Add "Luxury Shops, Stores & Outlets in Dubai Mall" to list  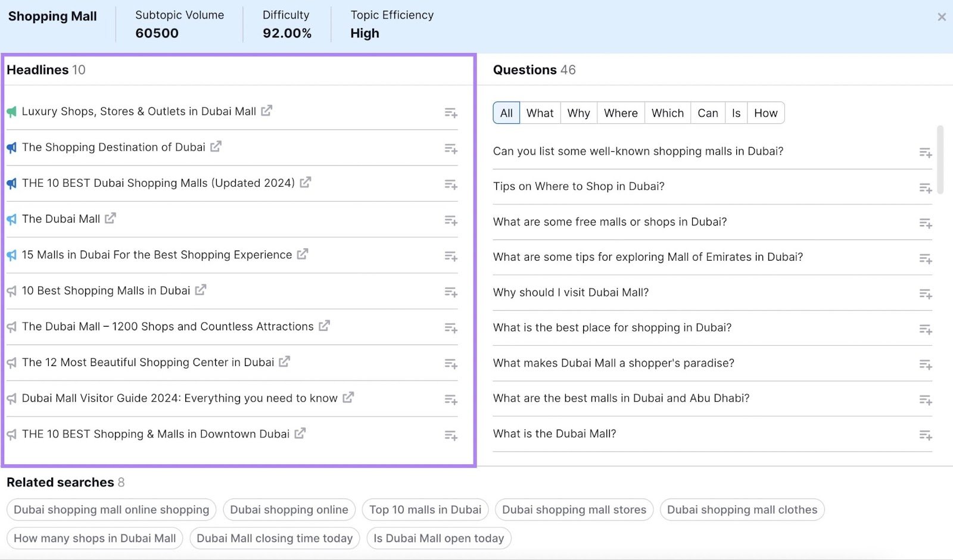pyautogui.click(x=450, y=112)
